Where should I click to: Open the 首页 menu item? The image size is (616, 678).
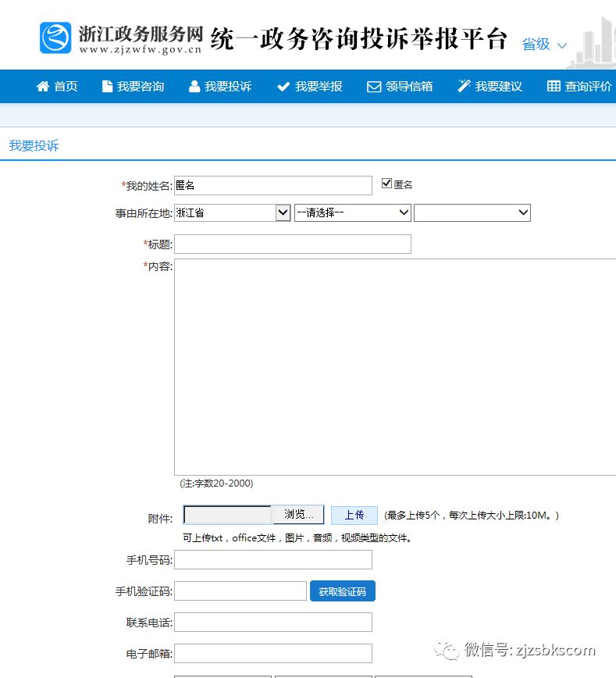[x=66, y=87]
